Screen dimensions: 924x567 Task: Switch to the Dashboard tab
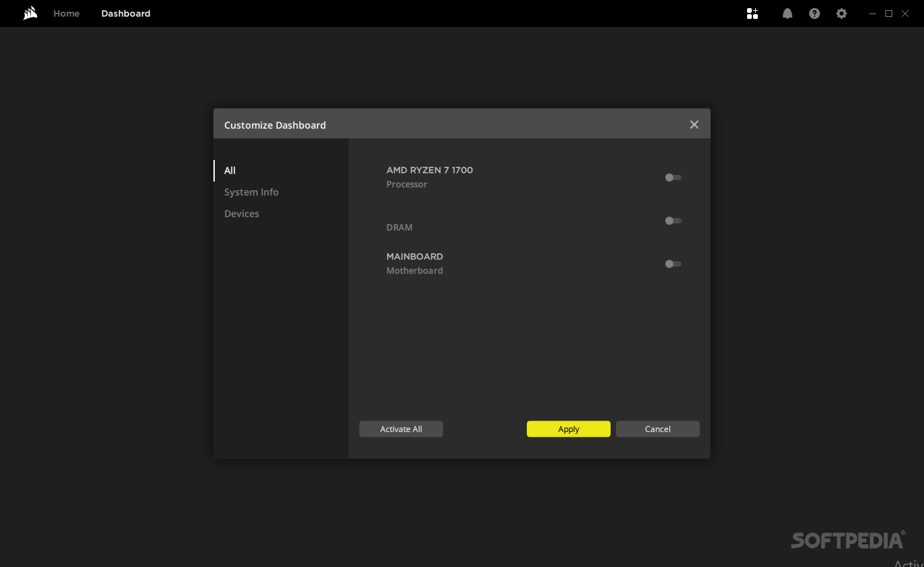coord(126,13)
